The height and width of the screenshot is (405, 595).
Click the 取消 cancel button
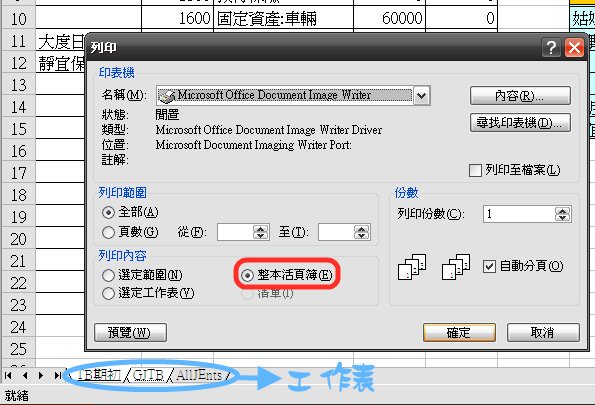543,333
